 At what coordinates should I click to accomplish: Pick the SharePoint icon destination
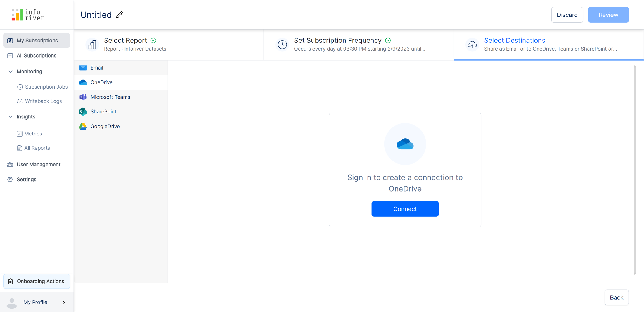click(x=83, y=112)
